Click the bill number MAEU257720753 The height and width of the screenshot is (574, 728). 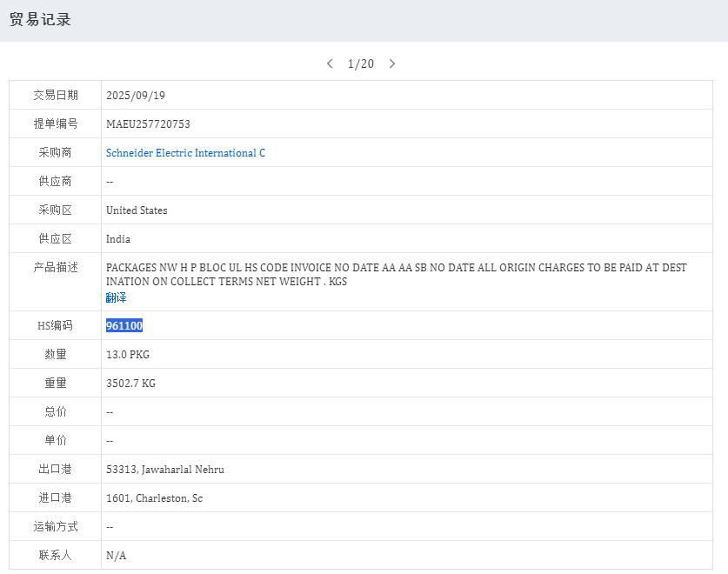click(148, 124)
